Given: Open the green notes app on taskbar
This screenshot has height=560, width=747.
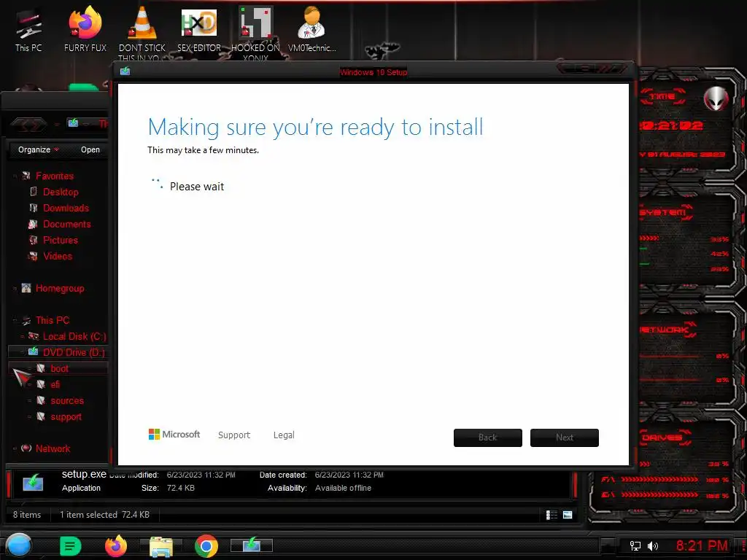Looking at the screenshot, I should click(x=71, y=546).
